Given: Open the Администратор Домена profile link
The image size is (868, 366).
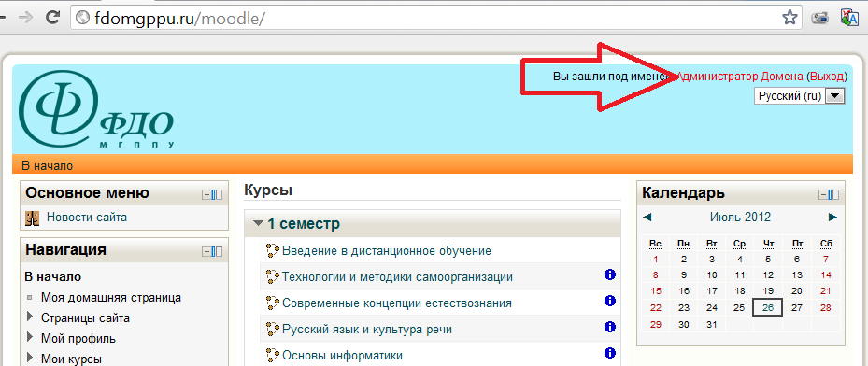Looking at the screenshot, I should 740,77.
